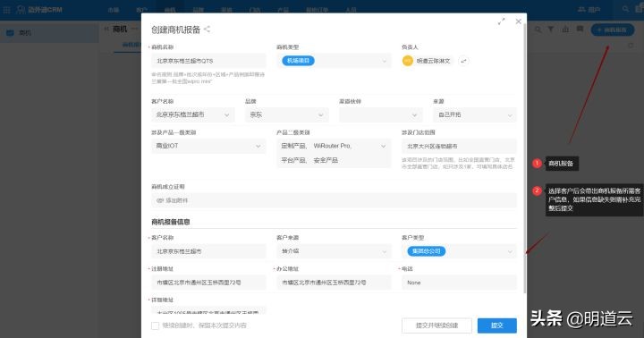Viewport: 644px width, 338px height.
Task: Open the 客户来源 dropdown
Action: coord(334,251)
